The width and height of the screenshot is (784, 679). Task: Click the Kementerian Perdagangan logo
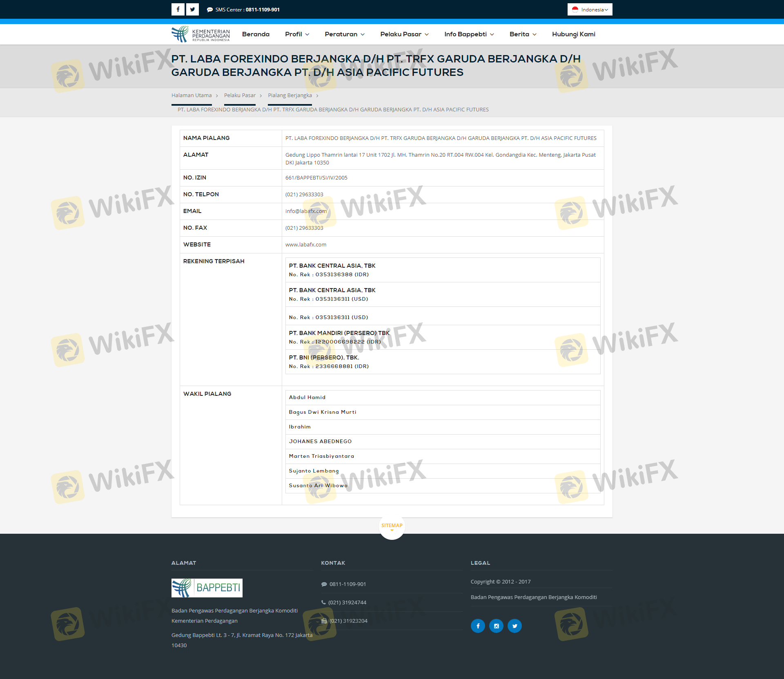(x=200, y=34)
